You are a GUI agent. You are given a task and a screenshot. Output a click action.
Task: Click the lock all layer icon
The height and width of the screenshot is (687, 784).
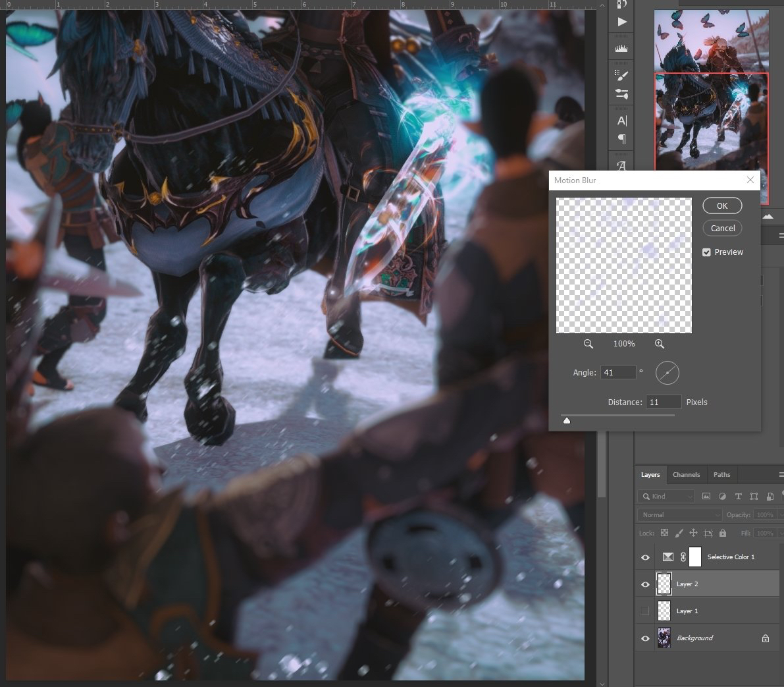tap(723, 533)
